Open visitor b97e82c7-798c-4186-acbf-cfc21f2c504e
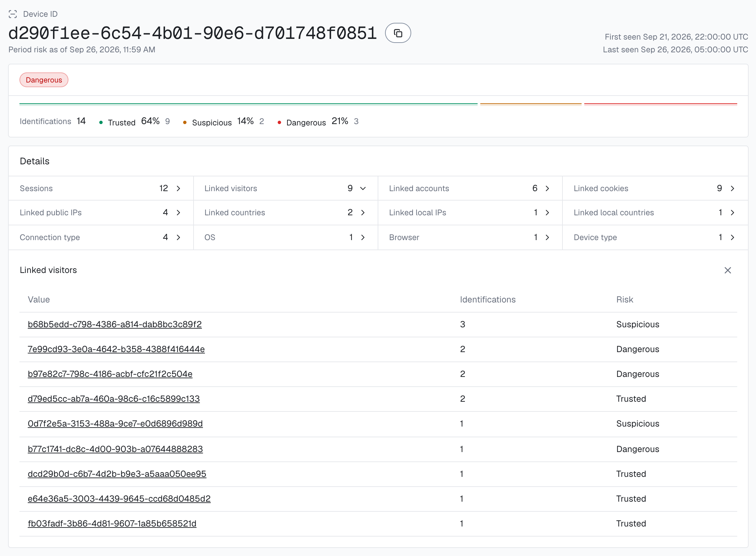The height and width of the screenshot is (556, 756). [110, 374]
